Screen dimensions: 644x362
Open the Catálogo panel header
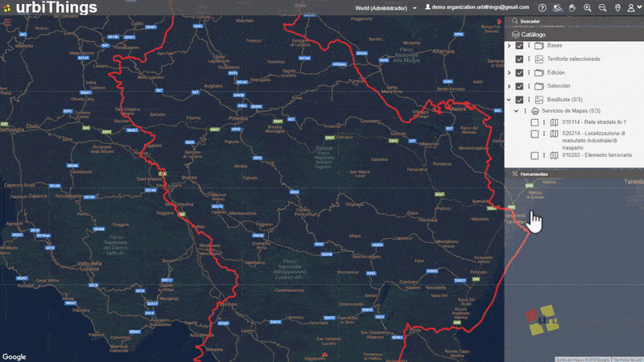click(574, 35)
